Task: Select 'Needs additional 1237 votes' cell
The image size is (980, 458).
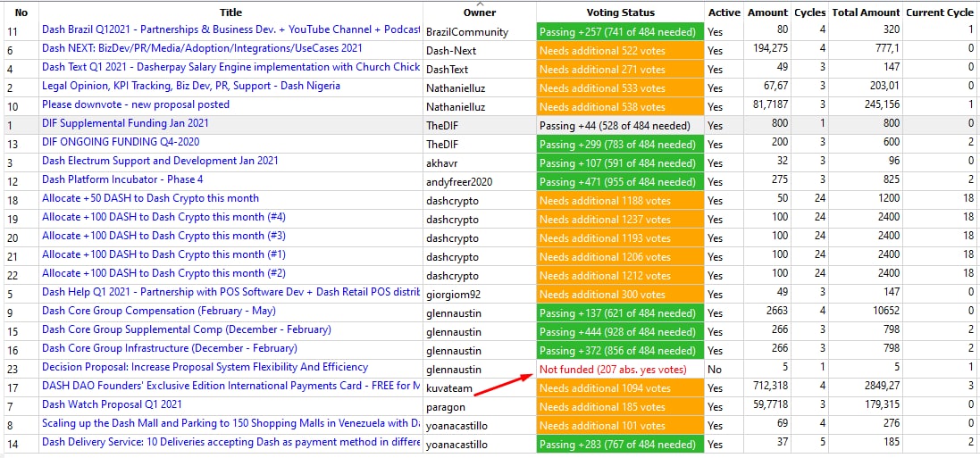Action: click(620, 220)
